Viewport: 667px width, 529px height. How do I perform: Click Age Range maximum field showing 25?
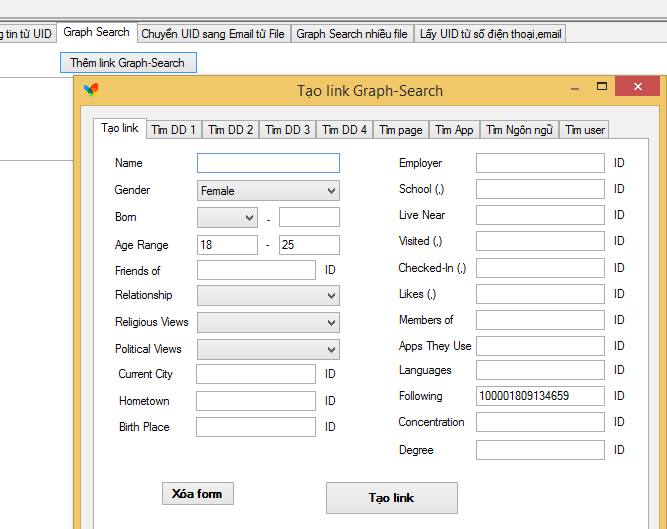click(x=309, y=245)
